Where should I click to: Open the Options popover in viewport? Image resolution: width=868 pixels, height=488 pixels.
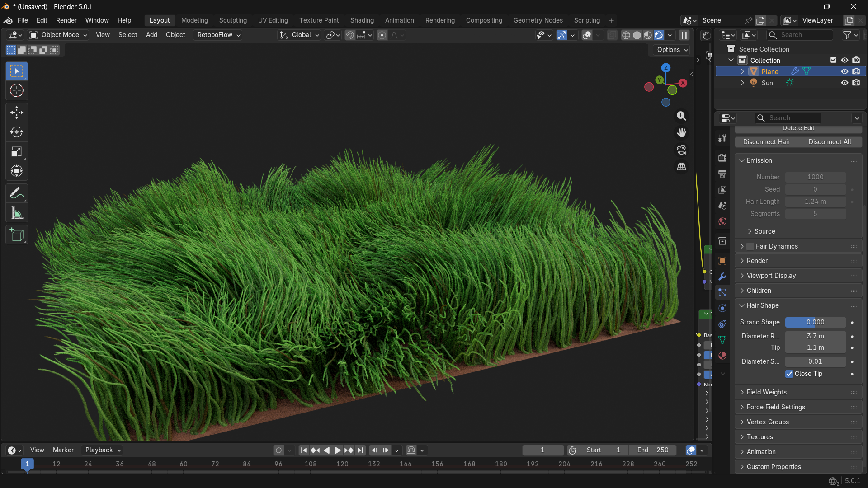pos(672,50)
